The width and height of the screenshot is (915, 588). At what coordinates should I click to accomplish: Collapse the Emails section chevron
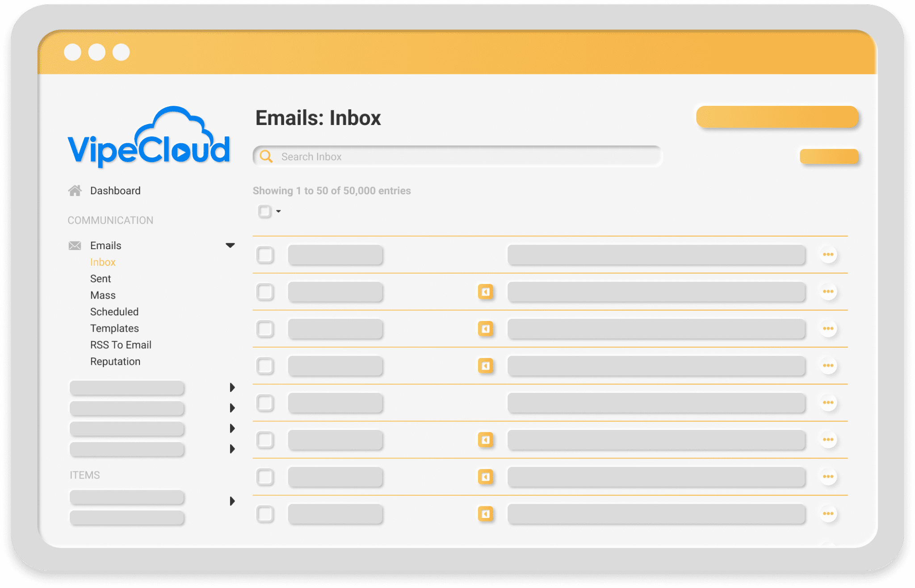pos(231,245)
